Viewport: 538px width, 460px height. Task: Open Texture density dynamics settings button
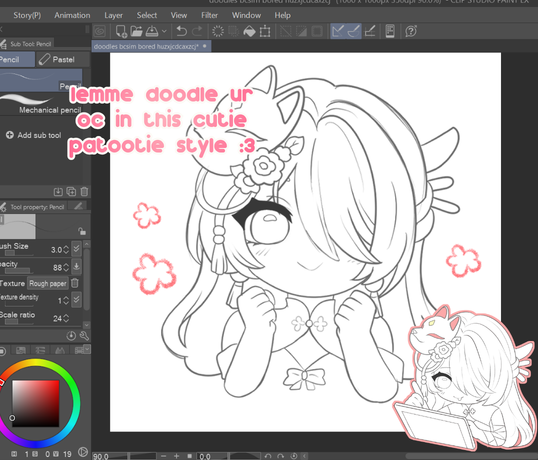tap(77, 299)
